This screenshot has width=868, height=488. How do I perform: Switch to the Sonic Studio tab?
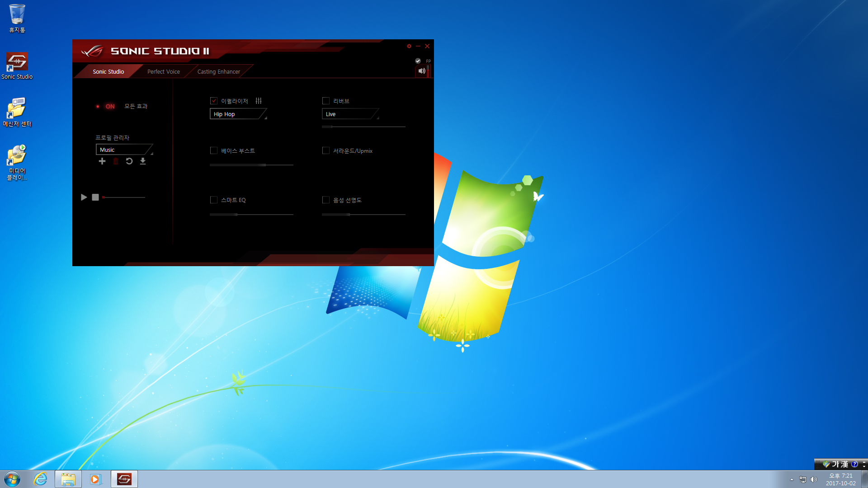coord(108,71)
